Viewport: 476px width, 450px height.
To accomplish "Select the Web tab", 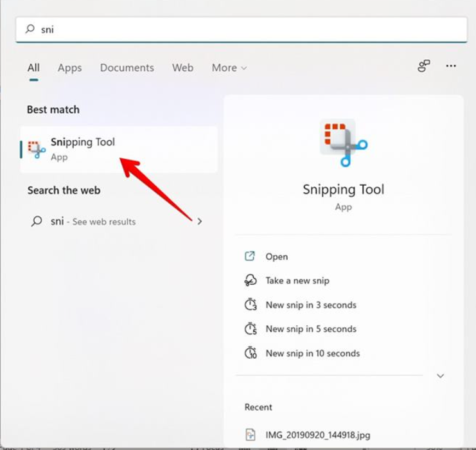I will [182, 67].
